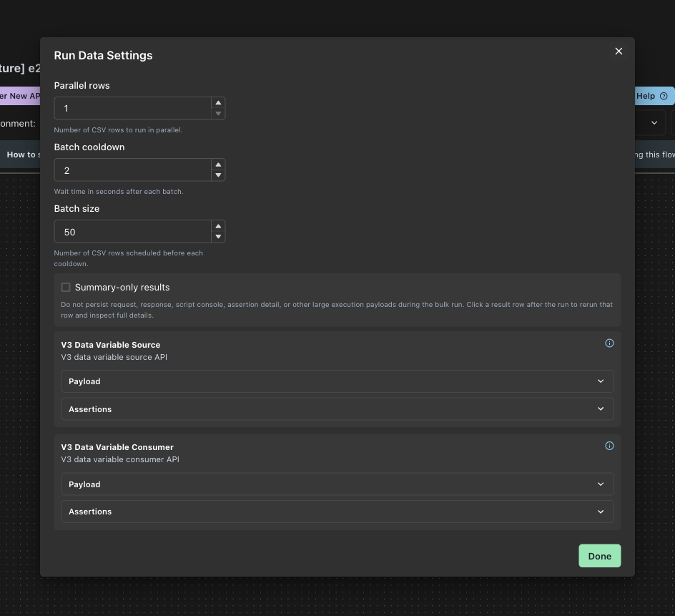Focus the Batch size input field

pos(132,231)
